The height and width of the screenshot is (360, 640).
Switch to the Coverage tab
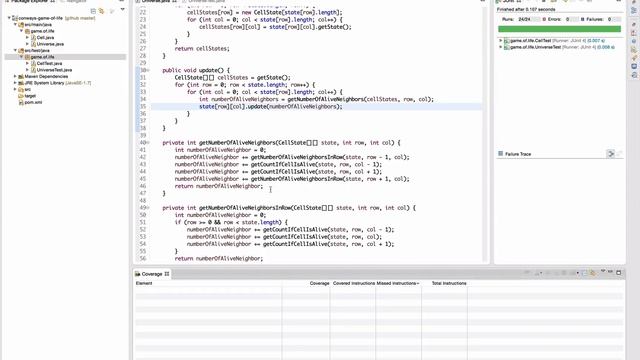152,274
